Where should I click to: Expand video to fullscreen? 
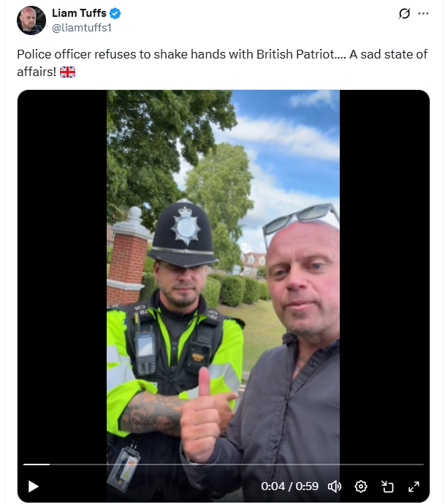point(414,486)
